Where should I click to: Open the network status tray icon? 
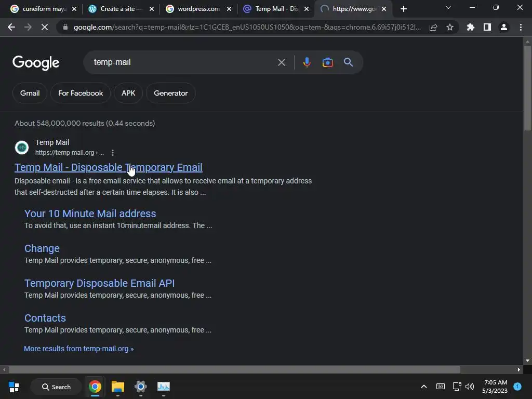(457, 387)
